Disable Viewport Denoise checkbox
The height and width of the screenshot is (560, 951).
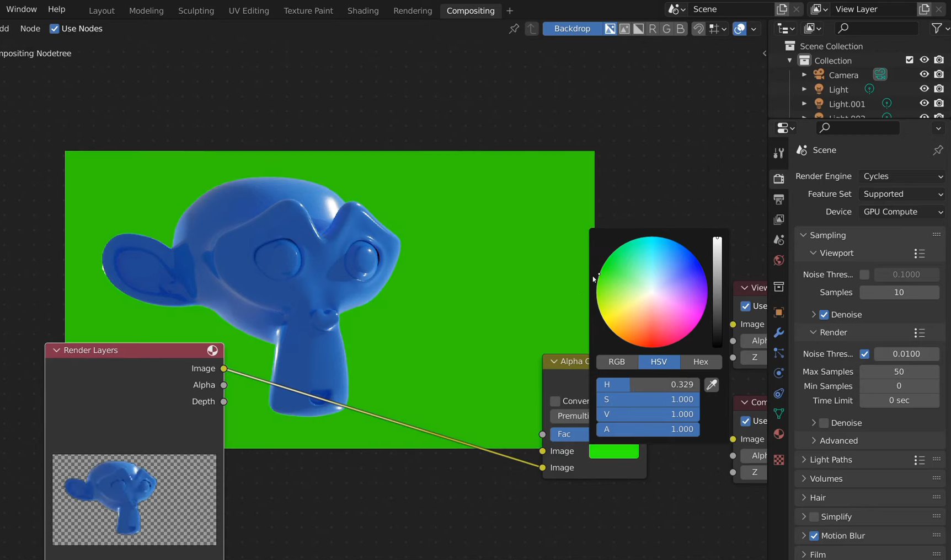coord(824,315)
